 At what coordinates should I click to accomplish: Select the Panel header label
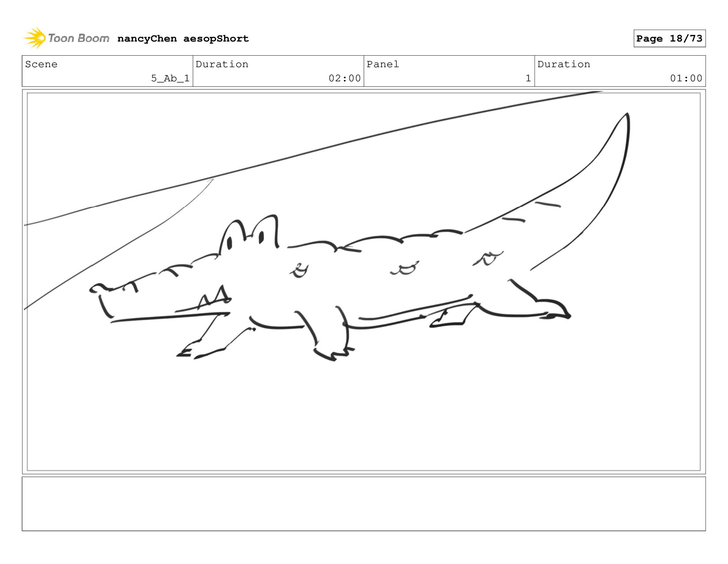click(383, 64)
